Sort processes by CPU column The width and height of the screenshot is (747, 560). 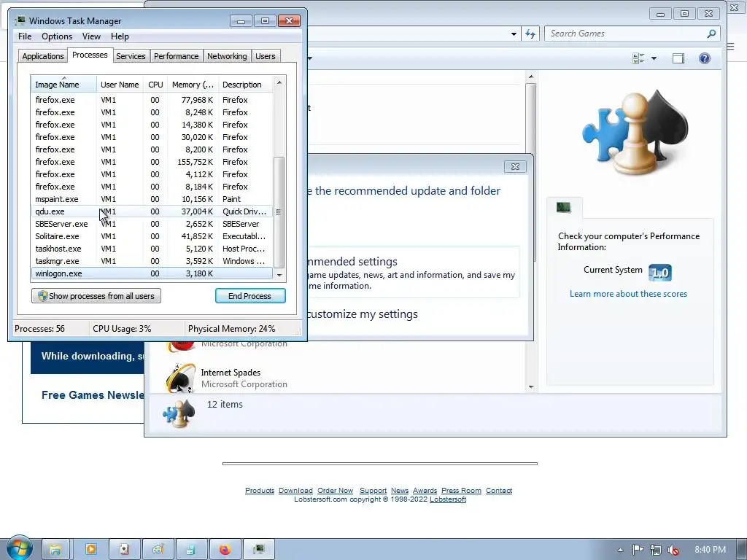coord(155,85)
